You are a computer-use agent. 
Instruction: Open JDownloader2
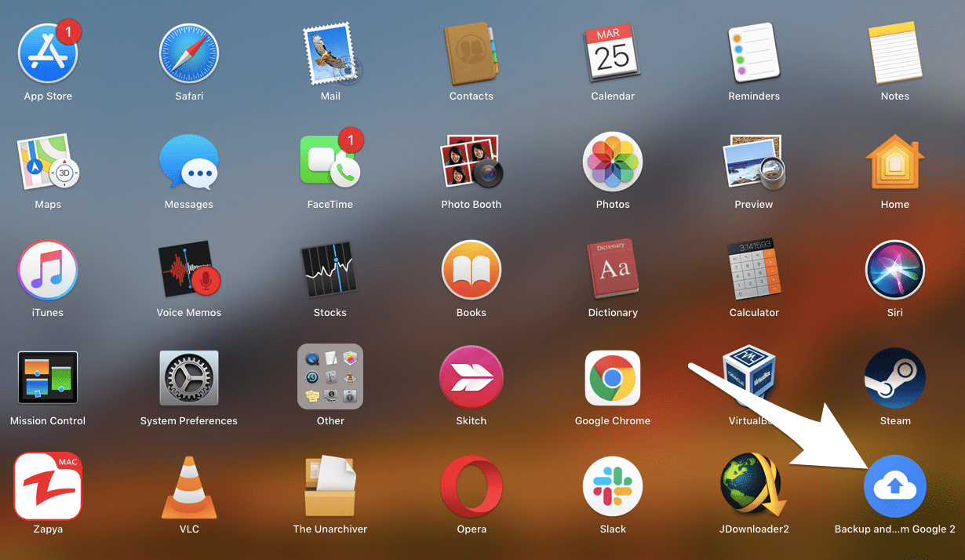[x=754, y=485]
